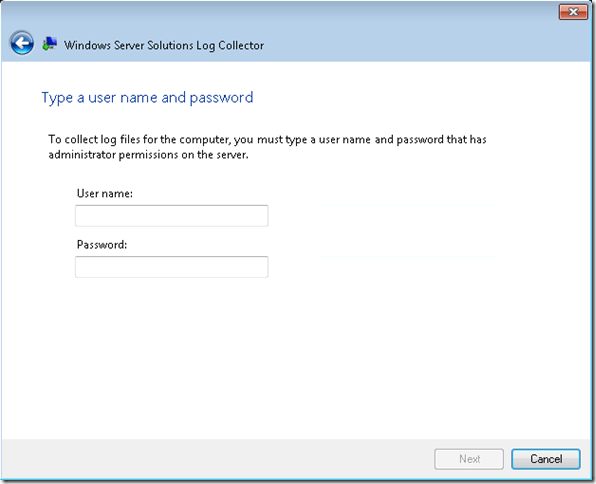
Task: Close the Log Collector window
Action: [x=573, y=12]
